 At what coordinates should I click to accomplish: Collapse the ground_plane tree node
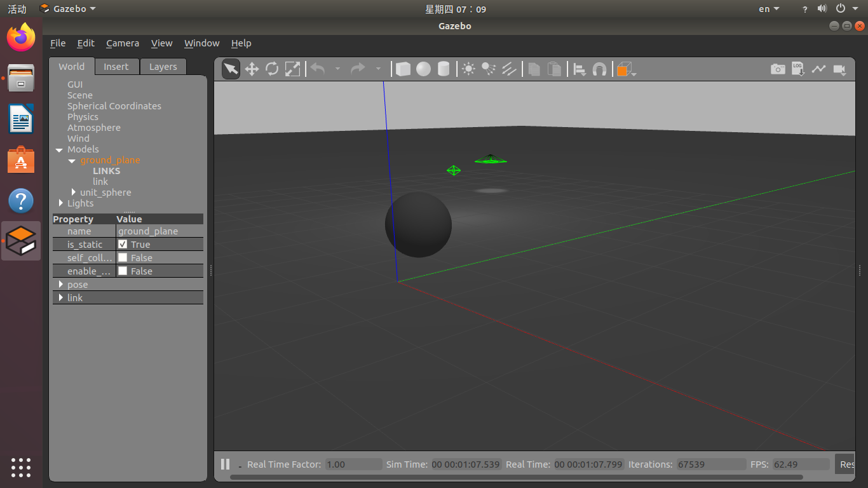coord(72,161)
